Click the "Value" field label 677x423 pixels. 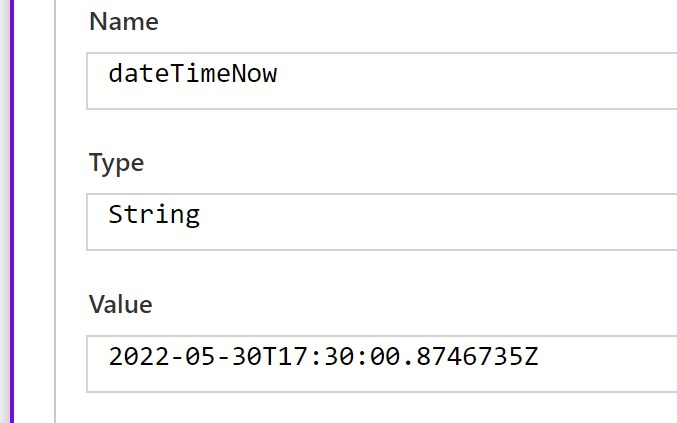click(120, 304)
